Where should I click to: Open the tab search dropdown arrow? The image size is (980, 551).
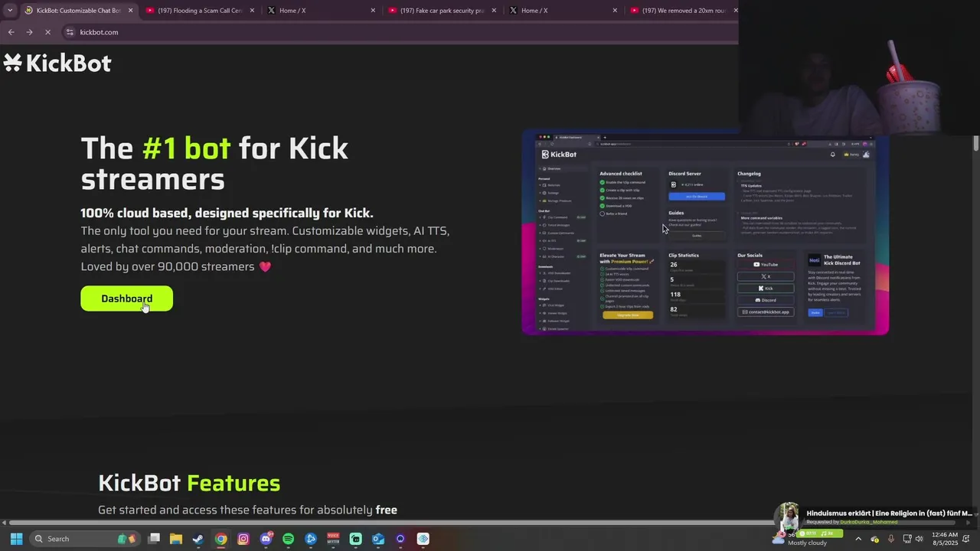[9, 11]
